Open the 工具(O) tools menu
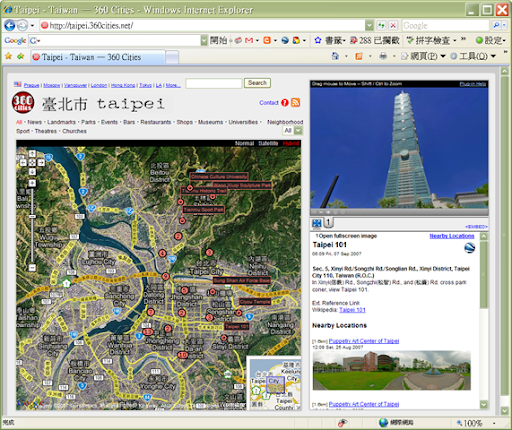The width and height of the screenshot is (512, 430). [473, 56]
